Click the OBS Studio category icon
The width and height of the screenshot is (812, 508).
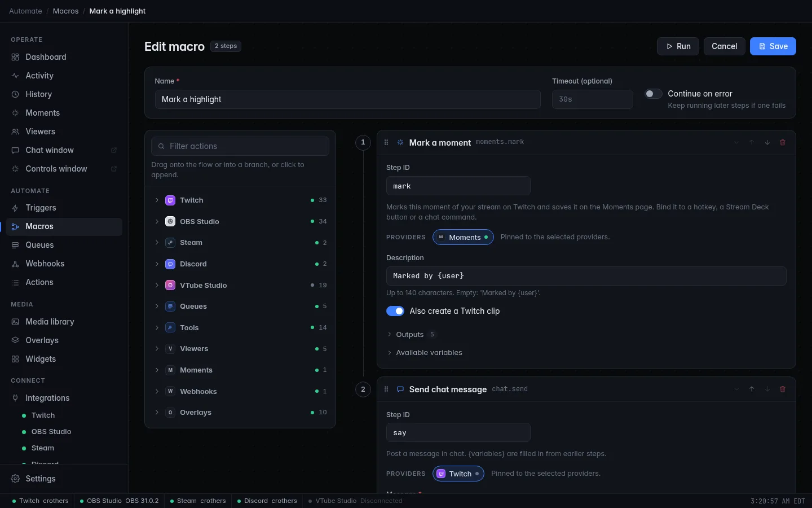pos(170,222)
